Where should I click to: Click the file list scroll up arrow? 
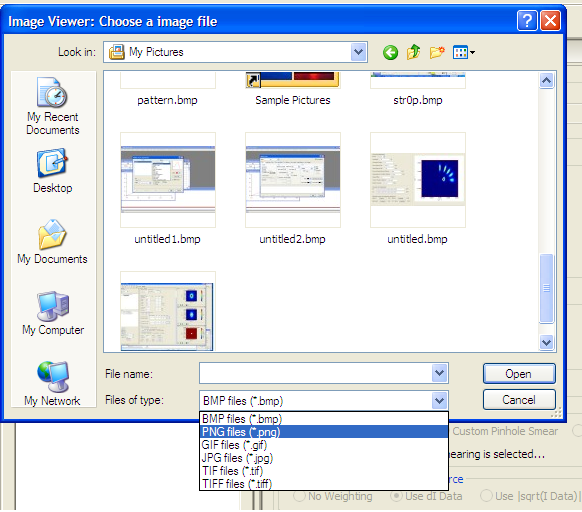[x=546, y=80]
